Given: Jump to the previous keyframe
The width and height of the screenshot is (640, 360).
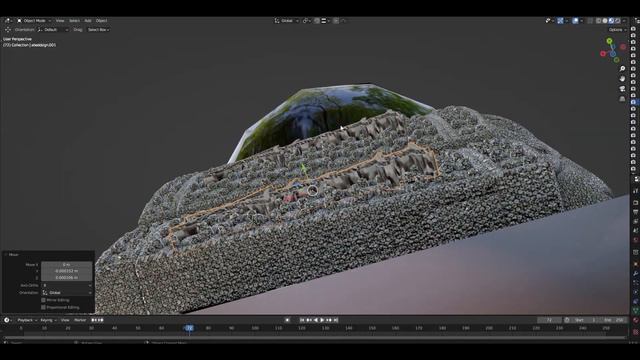Looking at the screenshot, I should 309,320.
